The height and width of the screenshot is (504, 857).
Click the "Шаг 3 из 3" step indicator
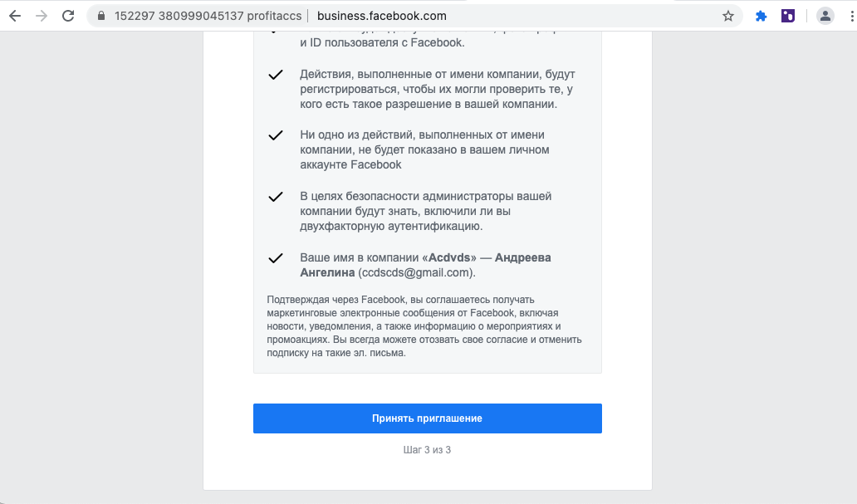(x=427, y=450)
